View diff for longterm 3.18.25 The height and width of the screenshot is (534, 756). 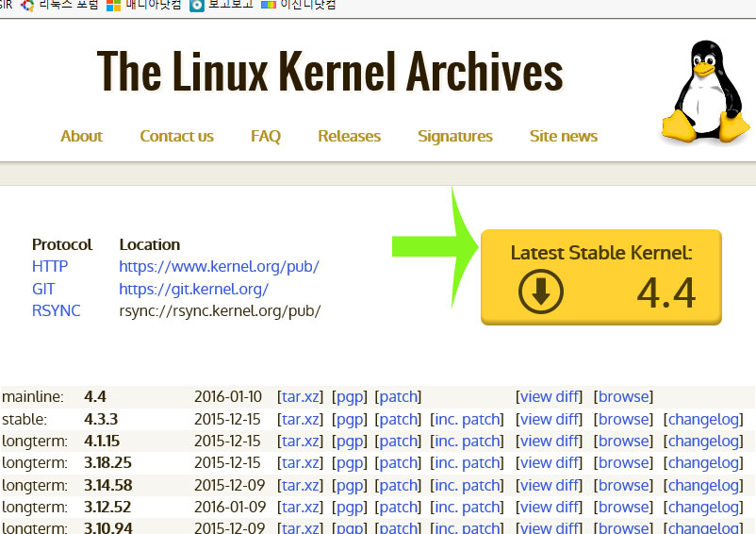tap(550, 462)
